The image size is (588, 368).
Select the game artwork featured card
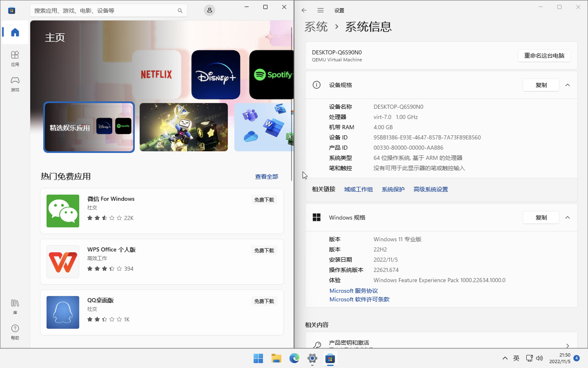point(184,127)
